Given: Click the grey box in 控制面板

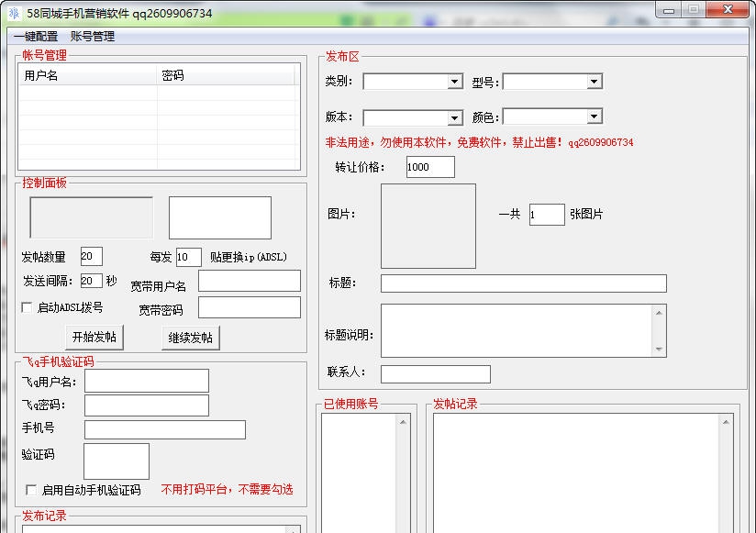Looking at the screenshot, I should 91,217.
